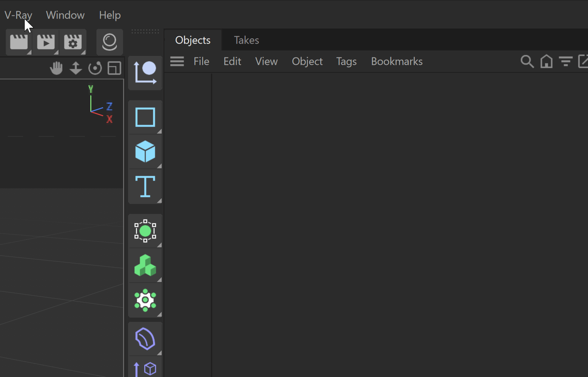Click the Object Manager filter icon

tap(566, 62)
